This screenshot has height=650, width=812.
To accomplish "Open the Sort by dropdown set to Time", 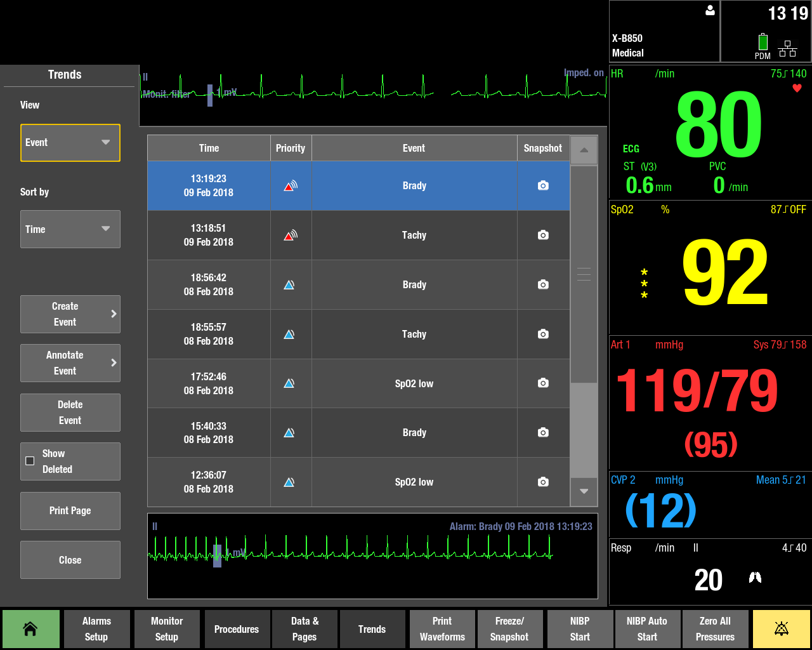I will (x=70, y=229).
